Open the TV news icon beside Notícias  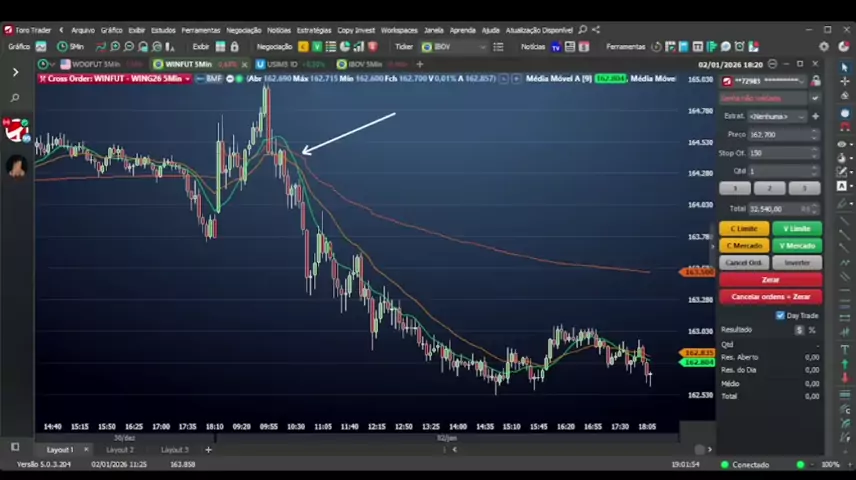click(x=556, y=47)
